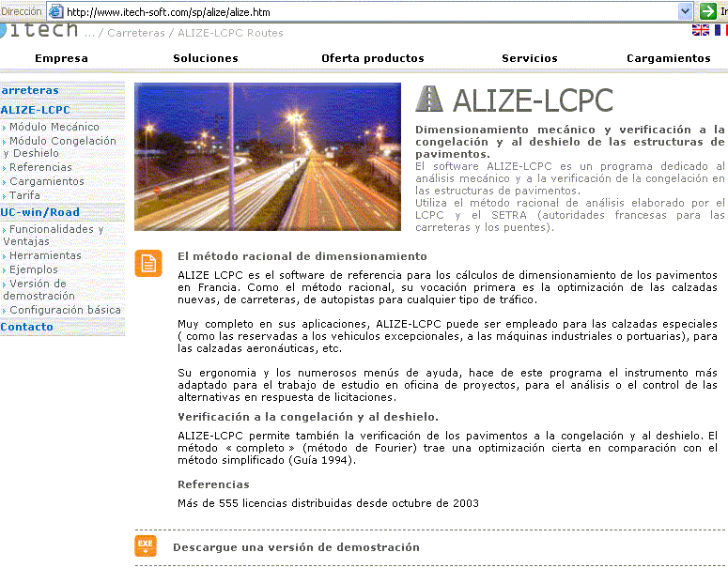Click the Referencias section heading in content

click(213, 484)
